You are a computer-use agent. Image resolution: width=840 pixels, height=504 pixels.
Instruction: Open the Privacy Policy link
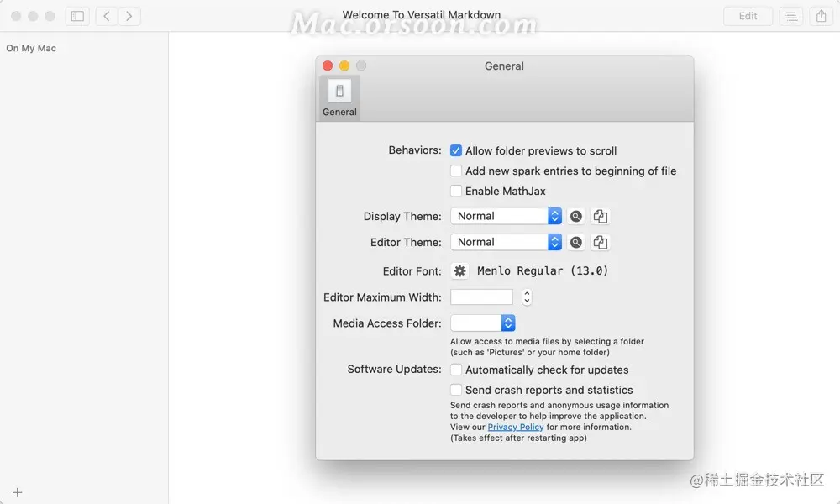click(516, 427)
